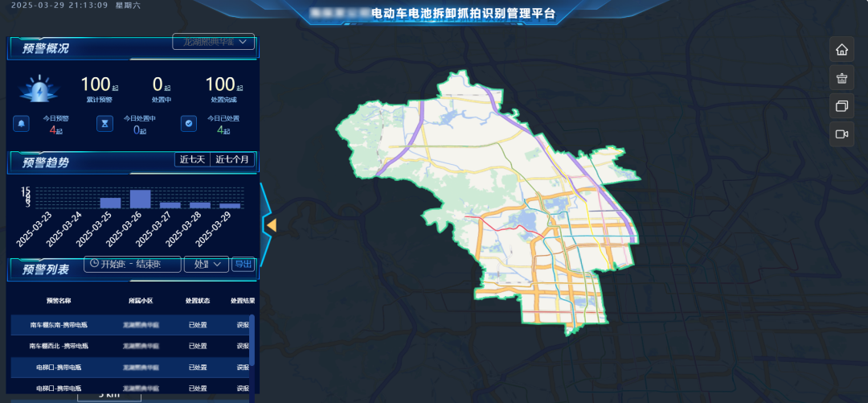Image resolution: width=868 pixels, height=403 pixels.
Task: Click 误报 in the 南车棚东南 row
Action: coord(243,325)
